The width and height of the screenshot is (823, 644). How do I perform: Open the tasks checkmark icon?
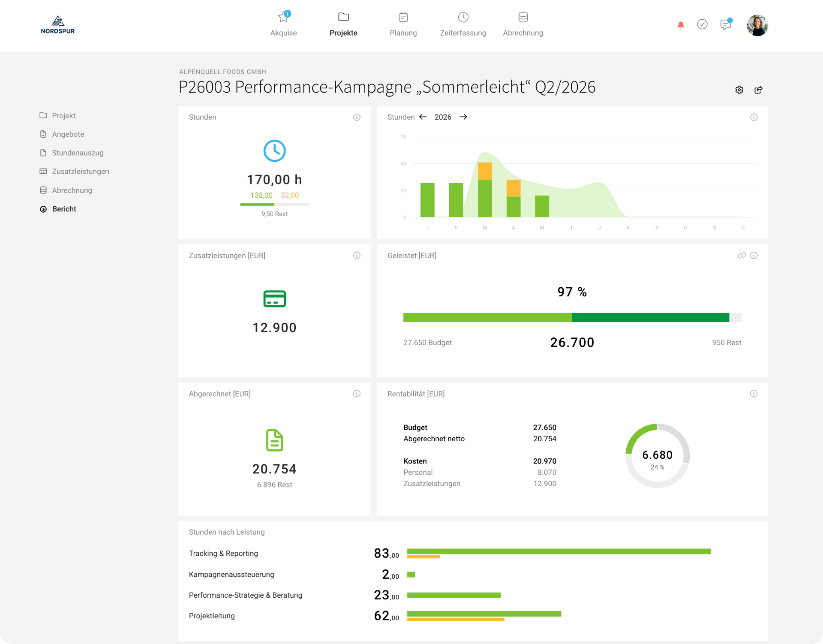click(x=702, y=24)
